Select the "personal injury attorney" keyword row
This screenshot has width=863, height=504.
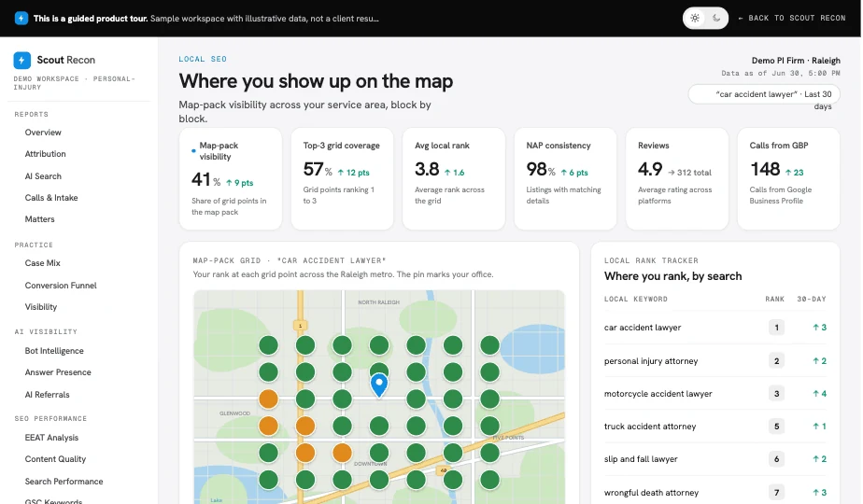pyautogui.click(x=714, y=361)
